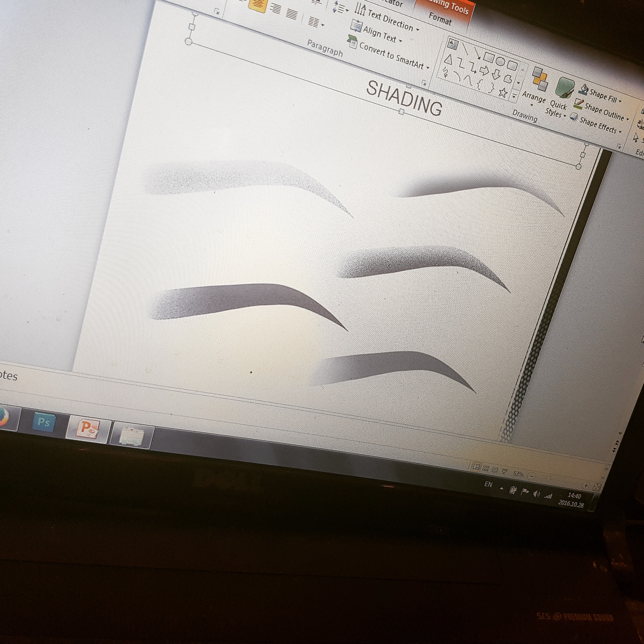Screen dimensions: 644x644
Task: Pick the Rectangle shape
Action: coord(489,57)
